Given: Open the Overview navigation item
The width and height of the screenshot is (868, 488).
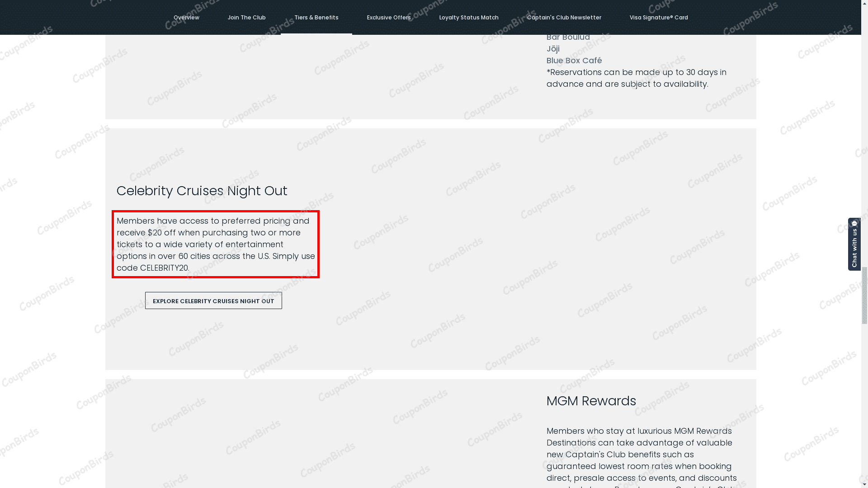Looking at the screenshot, I should [x=186, y=17].
